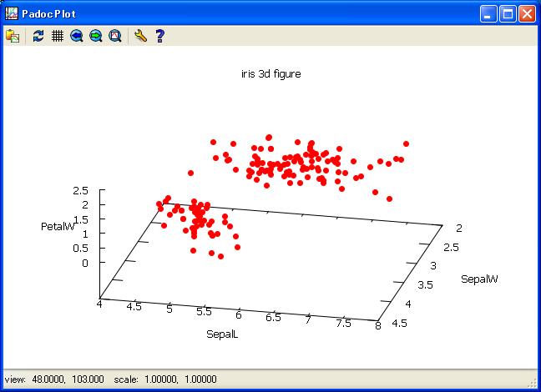
Task: Click the view angle readout in the status bar
Action: [x=54, y=379]
